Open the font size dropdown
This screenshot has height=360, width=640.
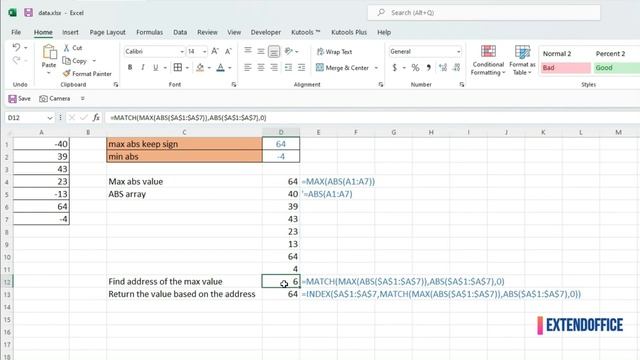point(204,52)
